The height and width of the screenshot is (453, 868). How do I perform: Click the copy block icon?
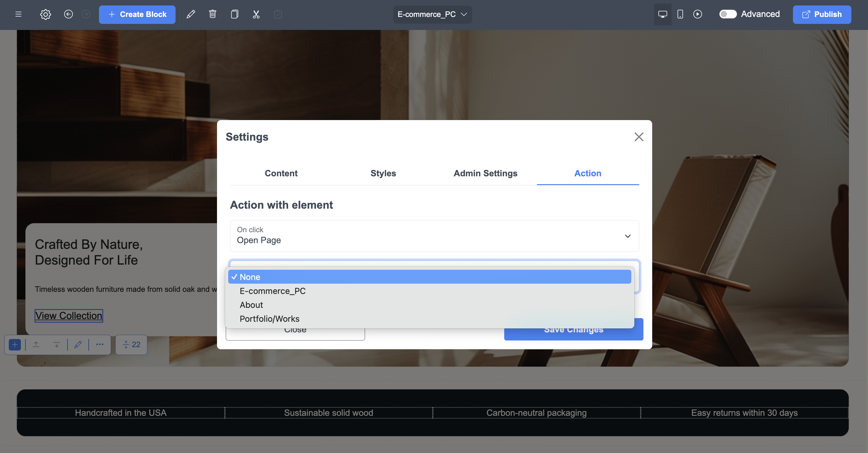tap(235, 14)
